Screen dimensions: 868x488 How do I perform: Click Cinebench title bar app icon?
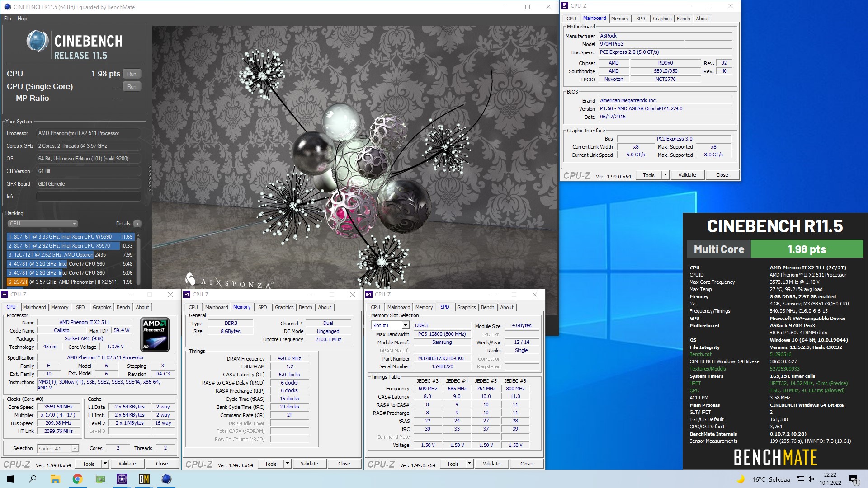click(7, 7)
